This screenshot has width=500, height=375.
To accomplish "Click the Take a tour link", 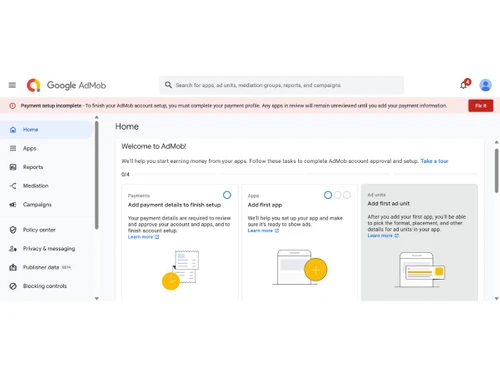I will [434, 161].
